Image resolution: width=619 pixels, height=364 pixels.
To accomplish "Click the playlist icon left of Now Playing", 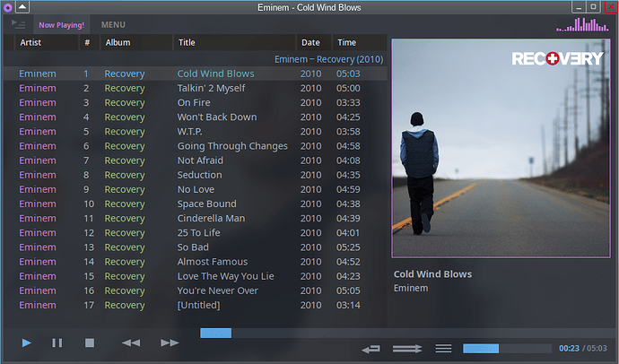I will [19, 24].
